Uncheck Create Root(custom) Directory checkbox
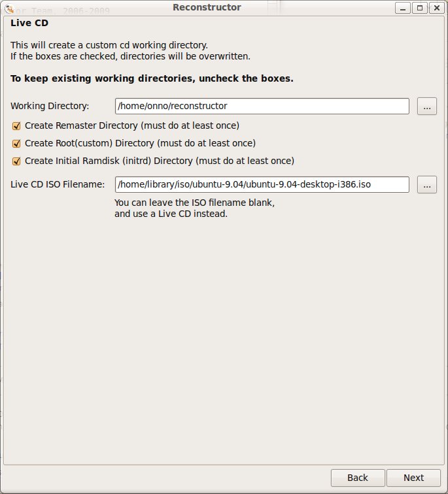448x494 pixels. (16, 144)
